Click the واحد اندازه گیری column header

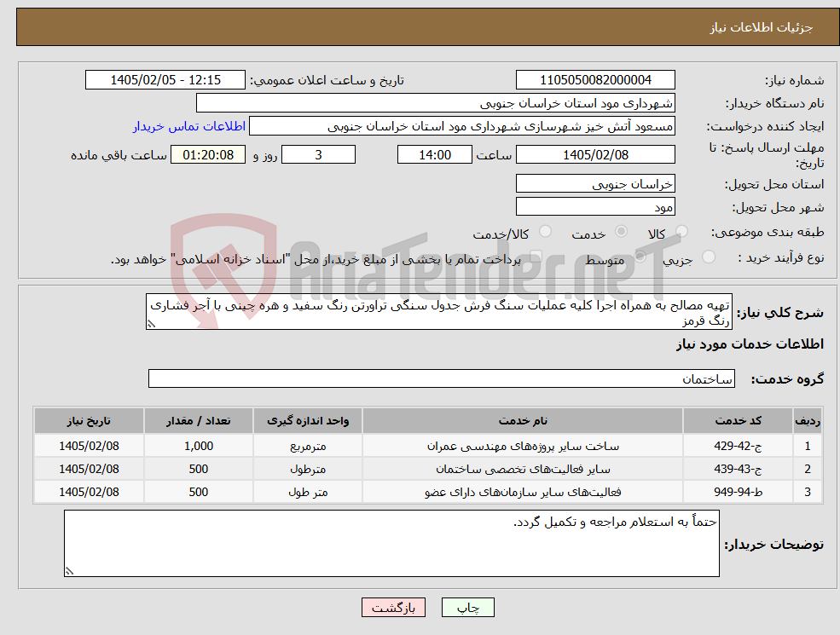click(308, 421)
